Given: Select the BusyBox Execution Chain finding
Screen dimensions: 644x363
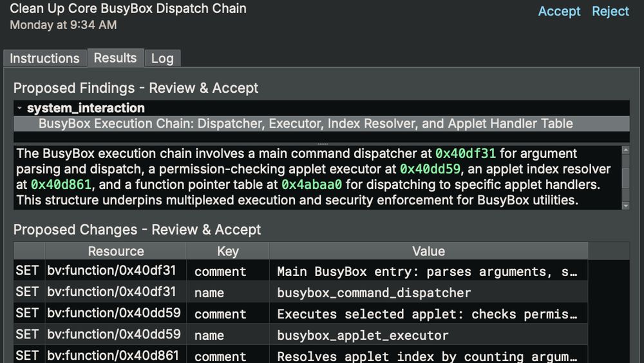Looking at the screenshot, I should click(x=321, y=124).
